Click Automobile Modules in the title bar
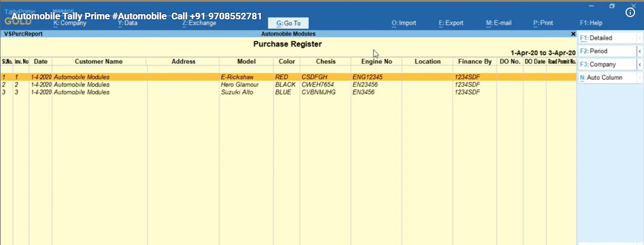Screen dimensions: 644x245 (288, 34)
